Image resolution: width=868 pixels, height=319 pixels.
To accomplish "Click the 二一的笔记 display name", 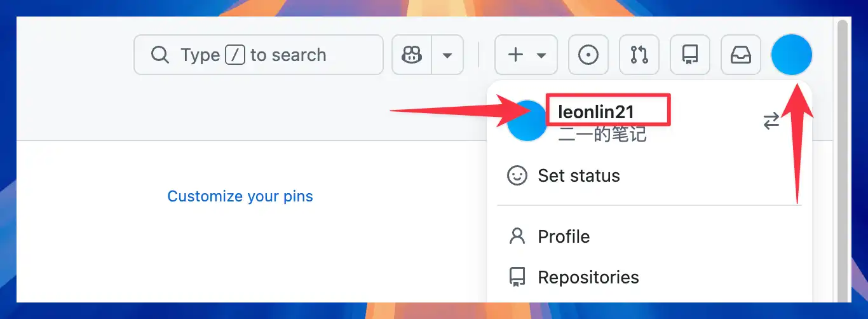I will click(602, 133).
